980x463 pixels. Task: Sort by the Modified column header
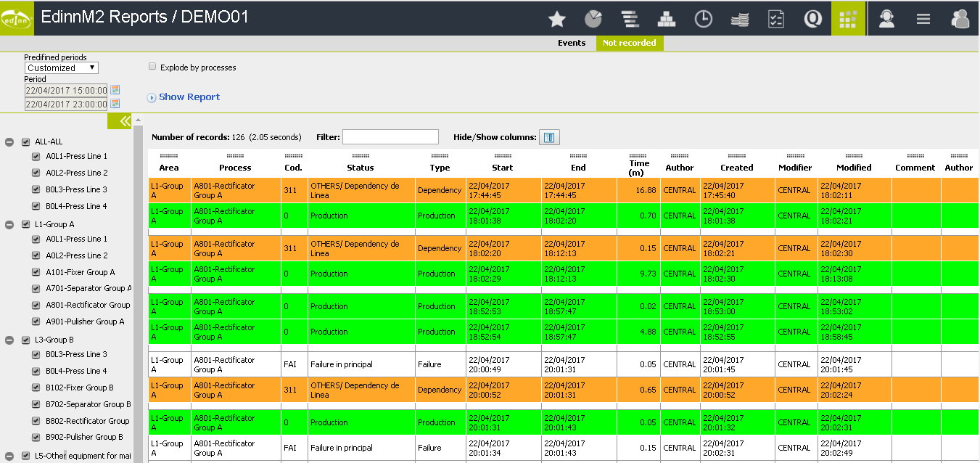854,168
